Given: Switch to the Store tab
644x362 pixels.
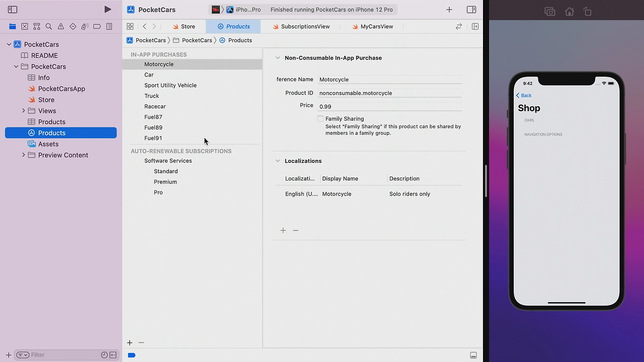Looking at the screenshot, I should (184, 26).
